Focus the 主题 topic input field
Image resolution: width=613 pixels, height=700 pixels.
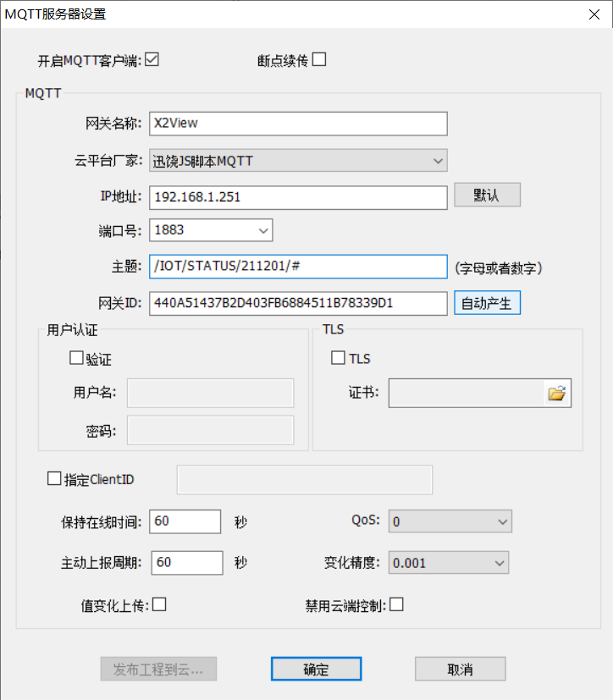[x=298, y=267]
